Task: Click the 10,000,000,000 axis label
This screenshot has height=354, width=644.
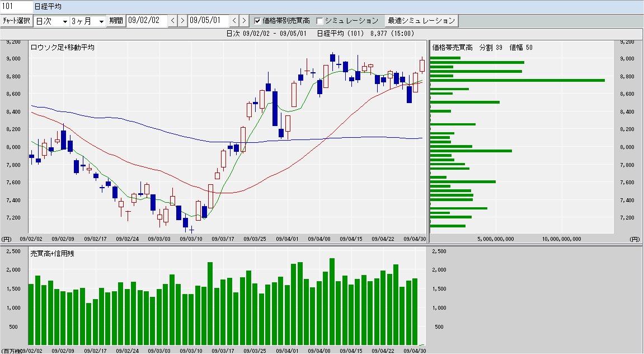Action: (x=561, y=239)
